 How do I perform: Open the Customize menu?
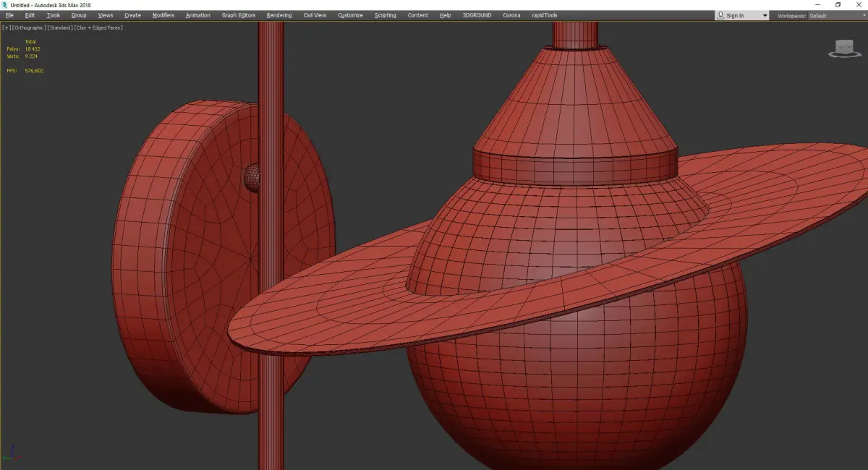(351, 15)
